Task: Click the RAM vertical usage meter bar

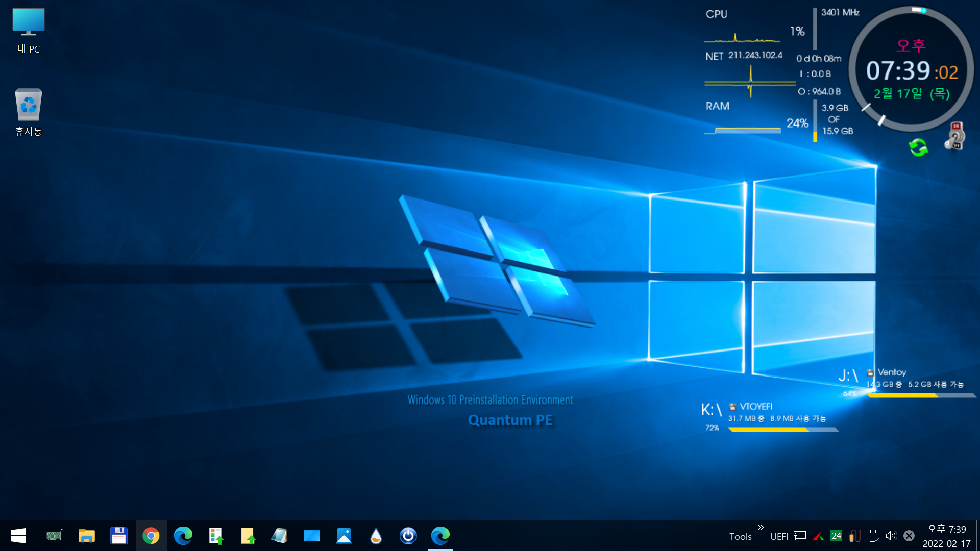Action: 815,120
